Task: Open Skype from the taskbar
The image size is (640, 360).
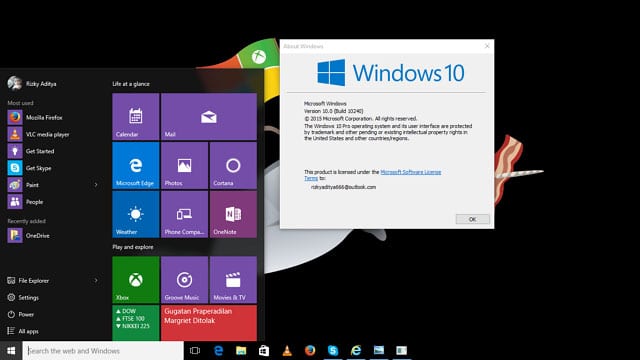Action: [333, 351]
